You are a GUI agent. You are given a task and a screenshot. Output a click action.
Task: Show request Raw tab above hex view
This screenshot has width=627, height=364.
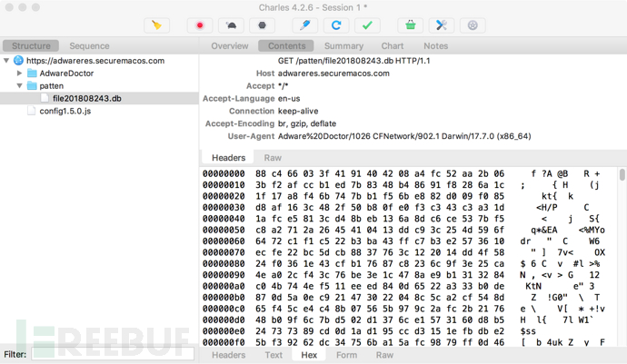pos(273,158)
